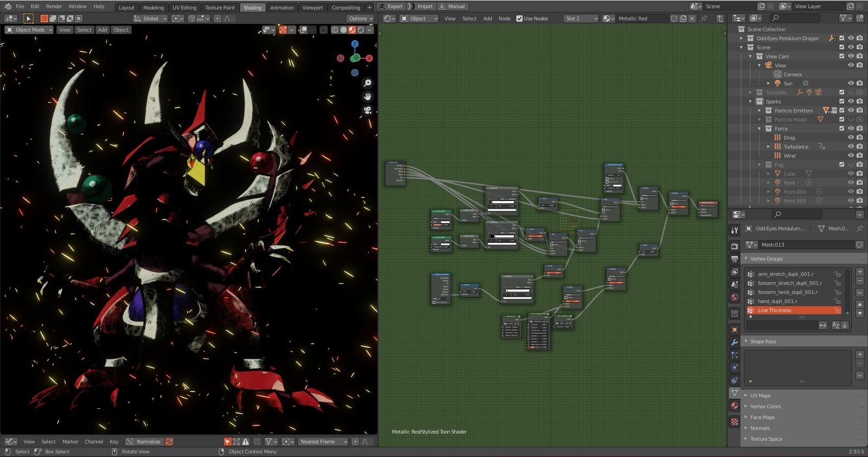
Task: Remove the selected vertex group with minus
Action: [x=860, y=281]
